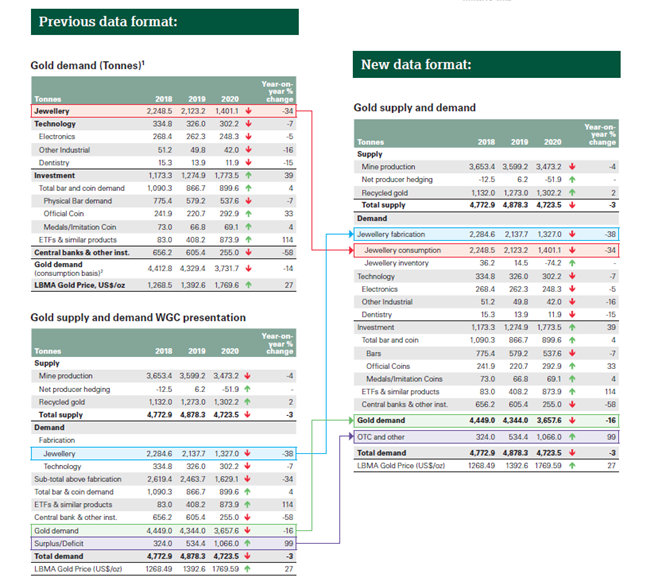
Task: Click value 4,772.9 in new-format 'Total supply' row
Action: click(x=482, y=205)
